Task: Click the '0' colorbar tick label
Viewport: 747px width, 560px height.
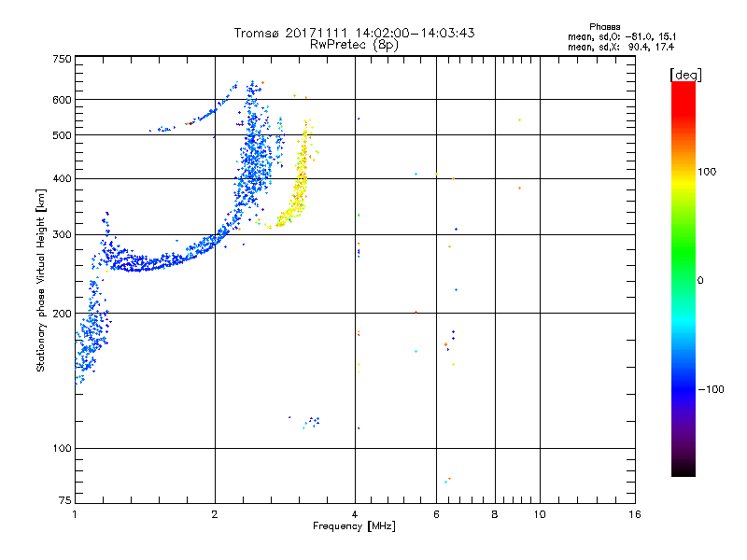Action: [x=700, y=281]
